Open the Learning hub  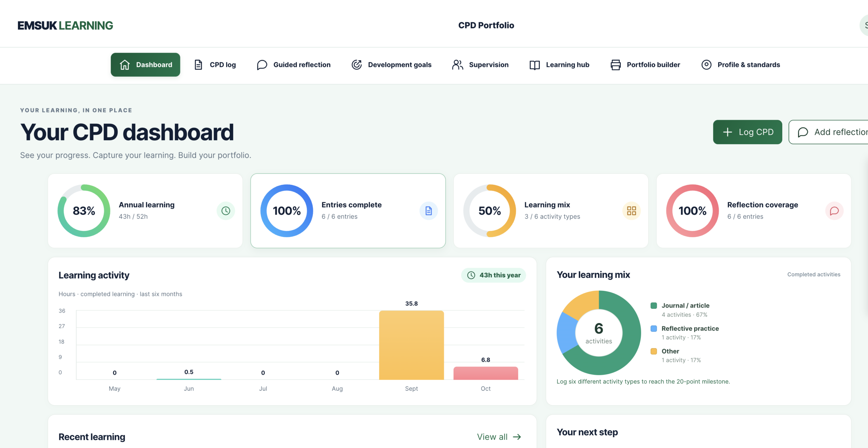[559, 64]
